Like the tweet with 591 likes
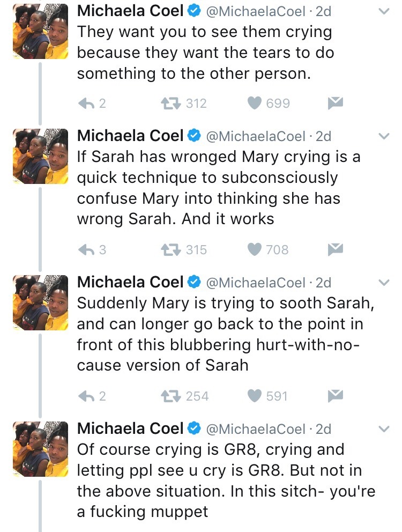Screen dimensions: 402x532 tap(255, 396)
